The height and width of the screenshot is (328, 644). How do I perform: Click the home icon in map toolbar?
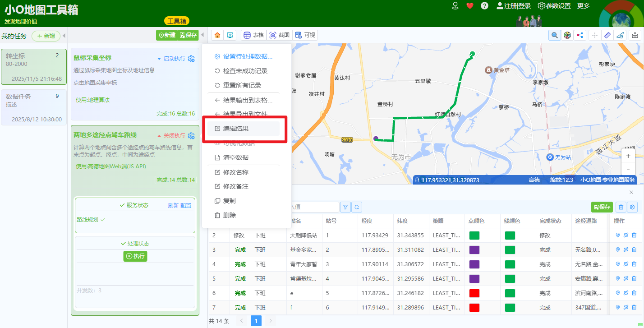(217, 35)
